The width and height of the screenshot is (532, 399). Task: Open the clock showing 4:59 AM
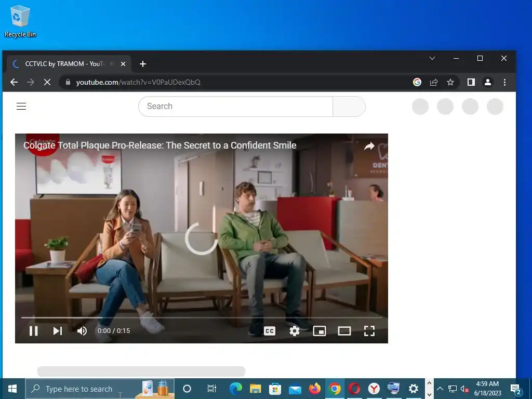(487, 389)
